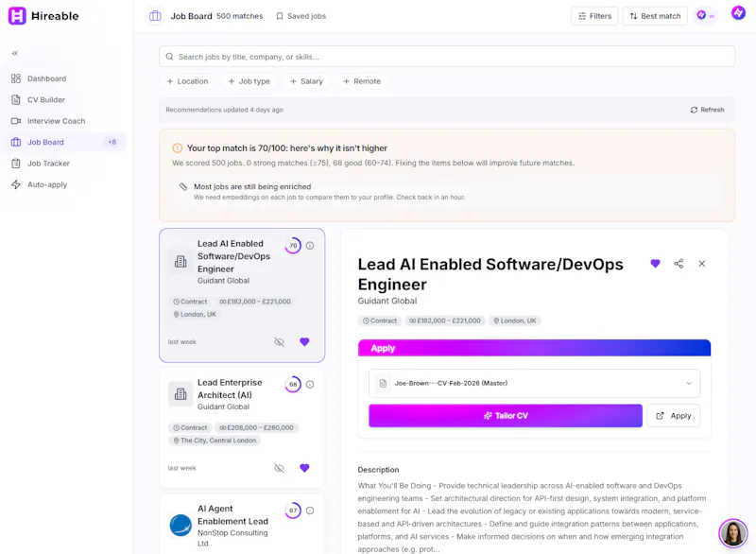The width and height of the screenshot is (756, 554).
Task: Click the 68 match score ring
Action: point(293,384)
